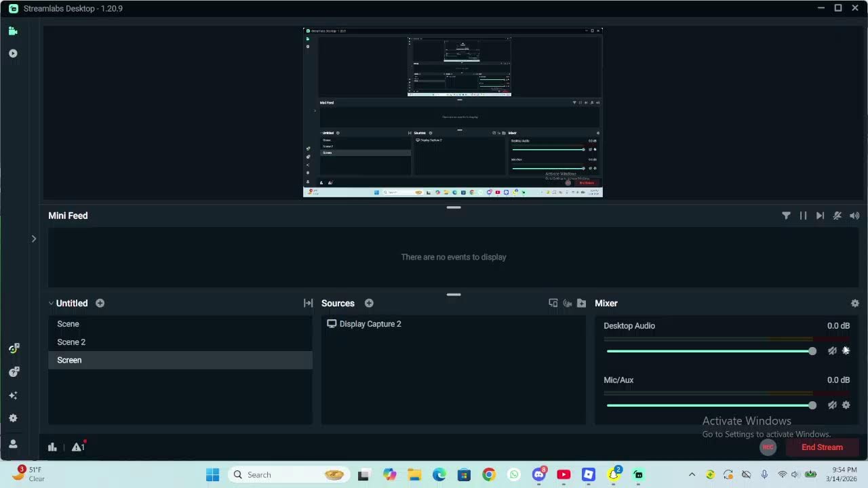Open the weather widget showing 51°F
The height and width of the screenshot is (488, 868).
[28, 474]
